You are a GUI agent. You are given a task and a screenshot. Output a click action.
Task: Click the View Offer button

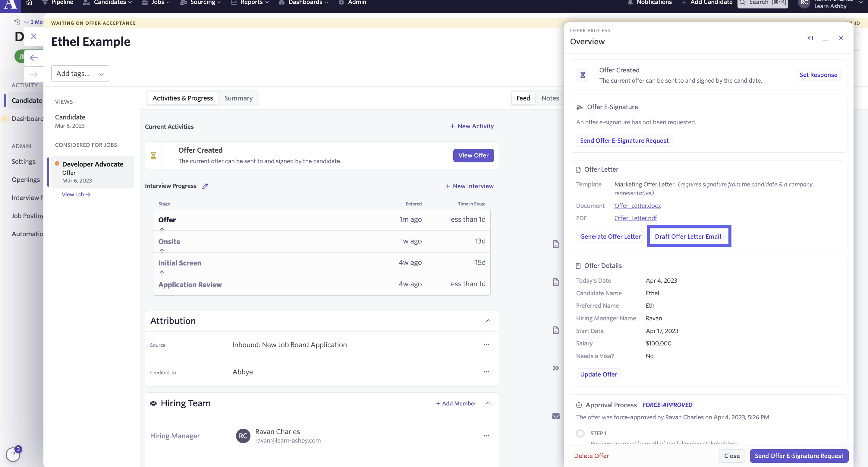pyautogui.click(x=473, y=155)
